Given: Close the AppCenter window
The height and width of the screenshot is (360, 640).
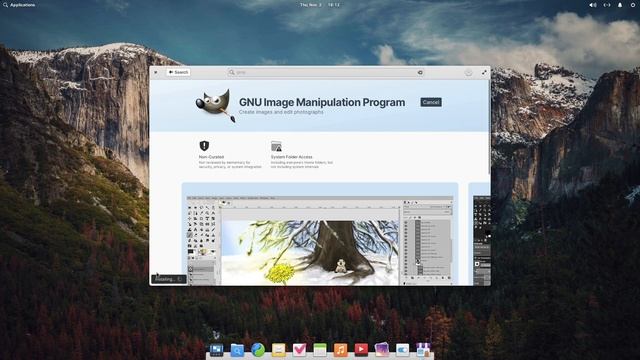Looking at the screenshot, I should coord(156,72).
